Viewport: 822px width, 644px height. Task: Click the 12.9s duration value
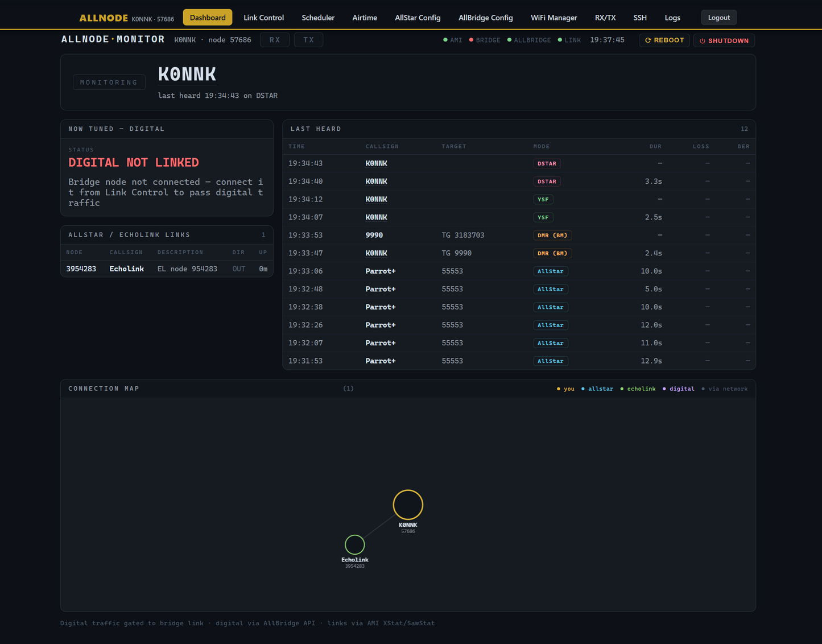(651, 361)
